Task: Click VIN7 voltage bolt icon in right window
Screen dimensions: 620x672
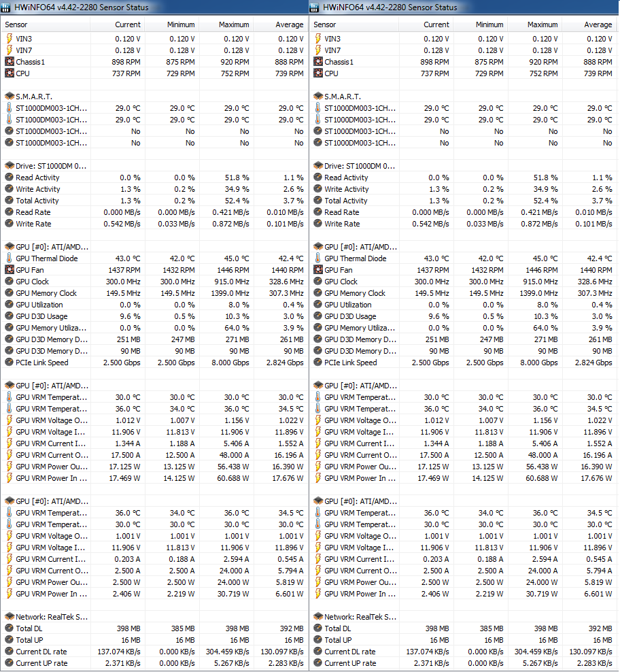Action: [318, 50]
